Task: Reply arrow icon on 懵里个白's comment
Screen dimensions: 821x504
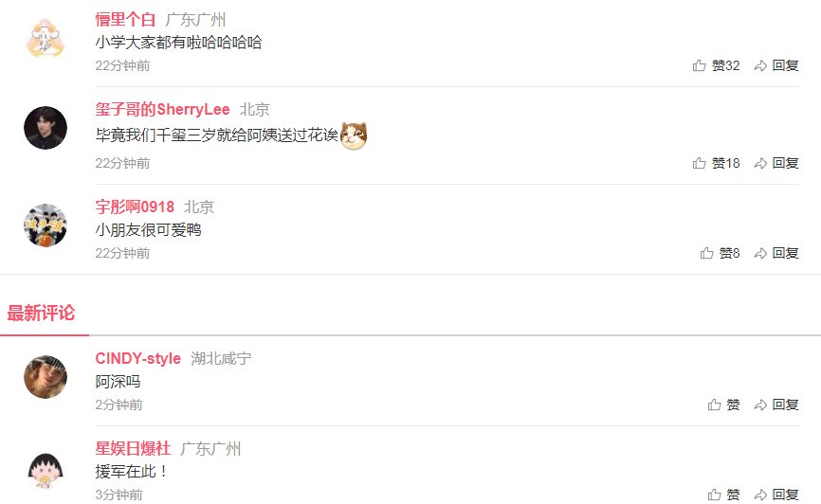Action: coord(760,65)
